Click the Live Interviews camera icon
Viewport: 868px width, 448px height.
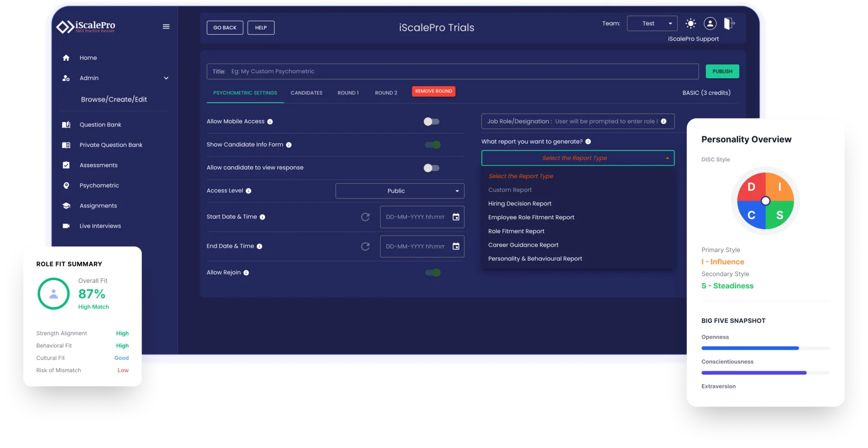pyautogui.click(x=66, y=226)
